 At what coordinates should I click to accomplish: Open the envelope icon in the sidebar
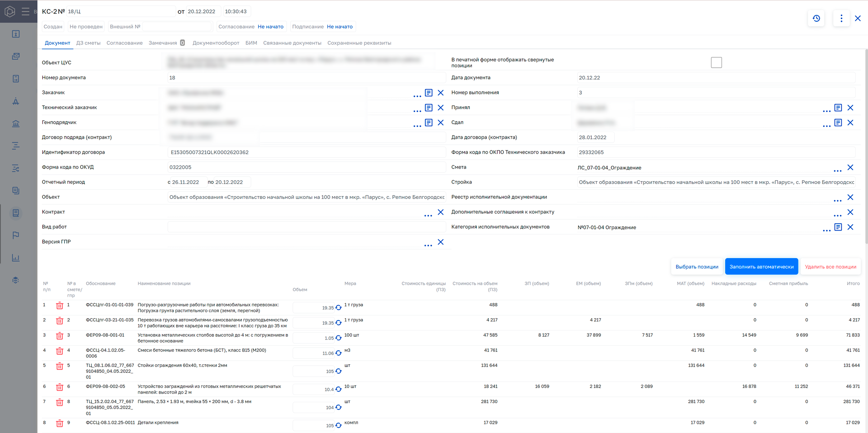coord(16,56)
